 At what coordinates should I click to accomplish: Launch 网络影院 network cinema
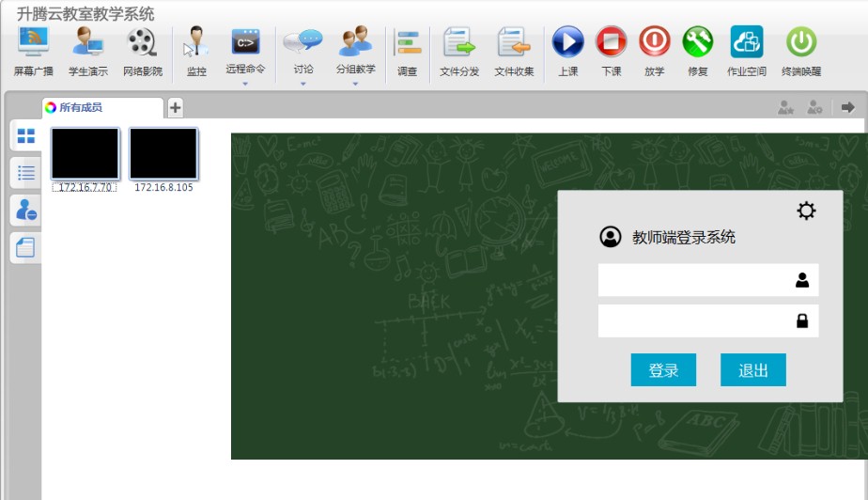(142, 43)
